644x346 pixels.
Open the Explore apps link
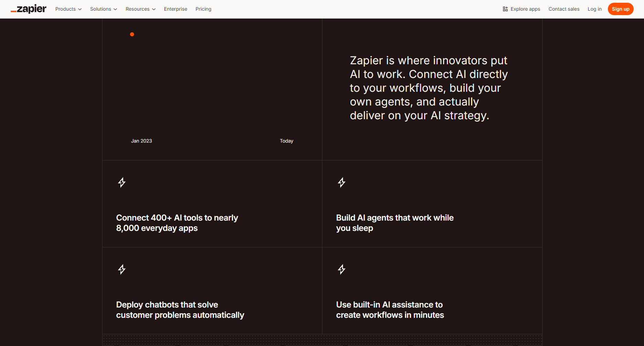pyautogui.click(x=525, y=9)
